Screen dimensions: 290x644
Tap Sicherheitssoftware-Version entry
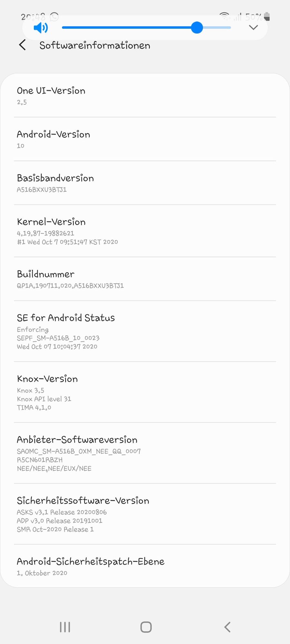[x=145, y=514]
